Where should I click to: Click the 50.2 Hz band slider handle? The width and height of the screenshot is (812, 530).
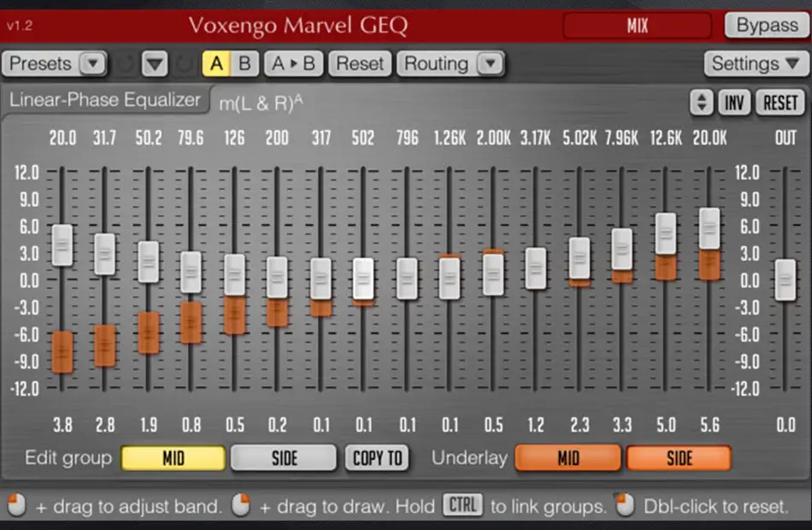149,262
